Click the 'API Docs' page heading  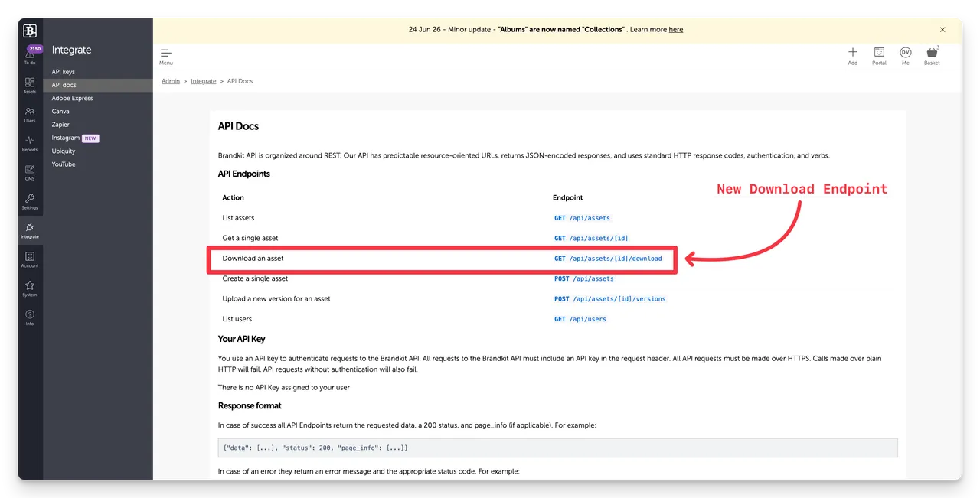pos(238,126)
